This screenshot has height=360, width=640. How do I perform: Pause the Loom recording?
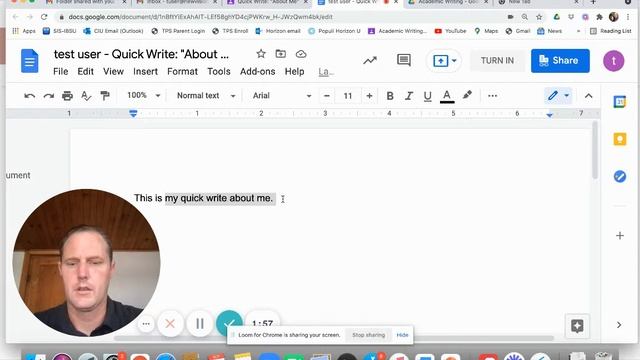pos(200,324)
